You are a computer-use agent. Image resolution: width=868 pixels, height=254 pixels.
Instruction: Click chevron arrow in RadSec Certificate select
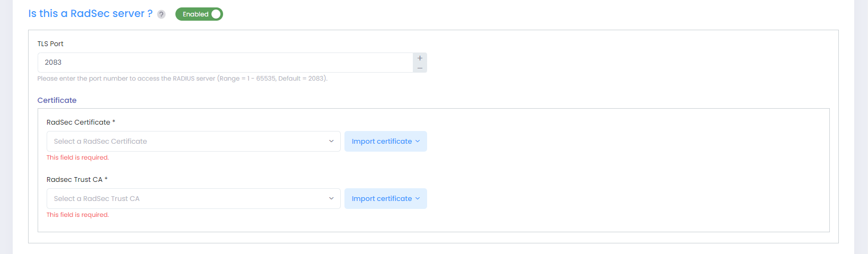click(331, 141)
